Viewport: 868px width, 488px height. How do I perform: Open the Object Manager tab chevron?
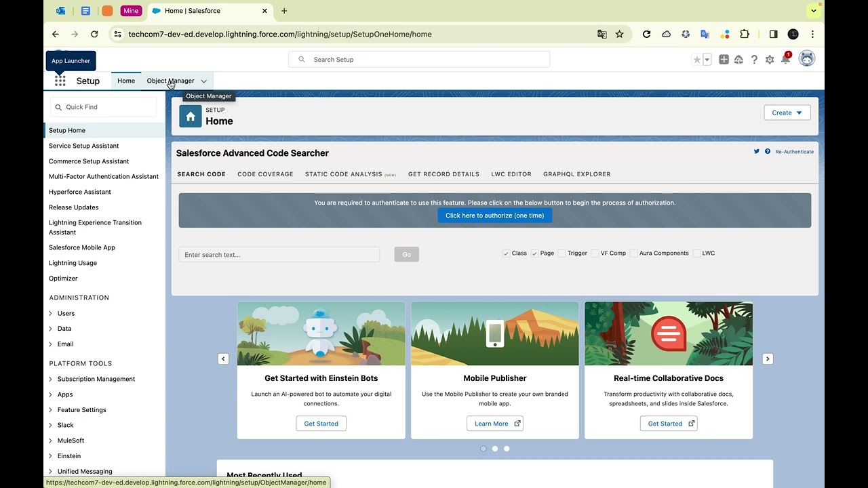[x=203, y=81]
